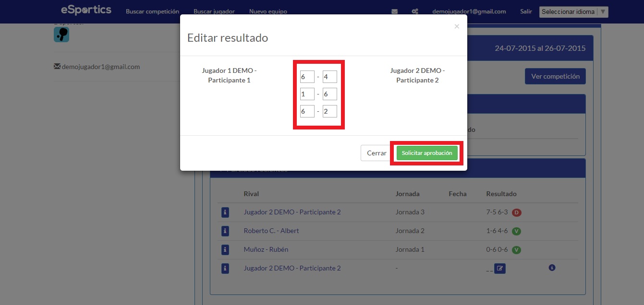
Task: Click the Cerrar button
Action: (x=377, y=153)
